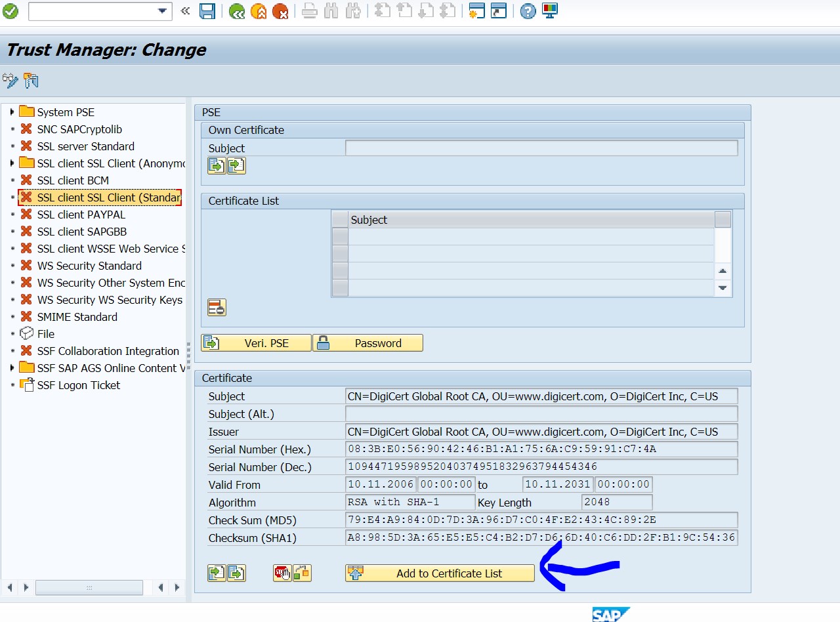The height and width of the screenshot is (622, 840).
Task: Select SSL client PAYPAL tree entry
Action: pos(81,215)
